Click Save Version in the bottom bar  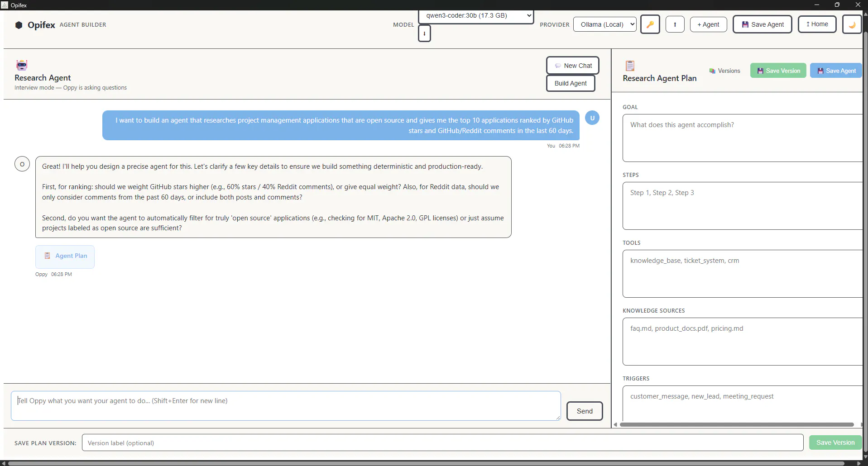pos(835,443)
